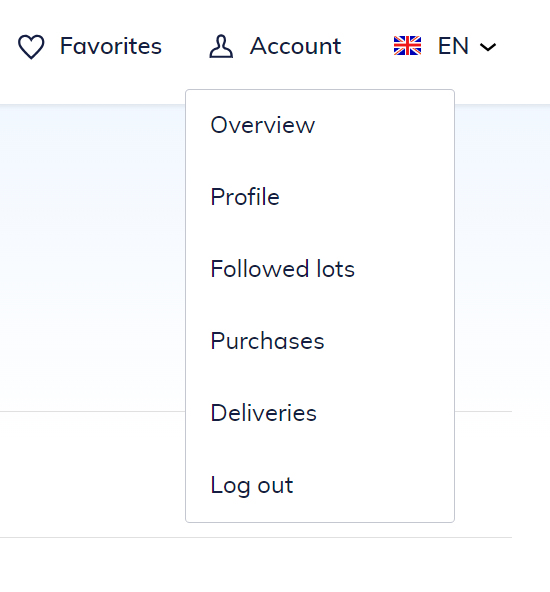Click empty padding above the Overview entry
The width and height of the screenshot is (550, 592).
pyautogui.click(x=320, y=100)
